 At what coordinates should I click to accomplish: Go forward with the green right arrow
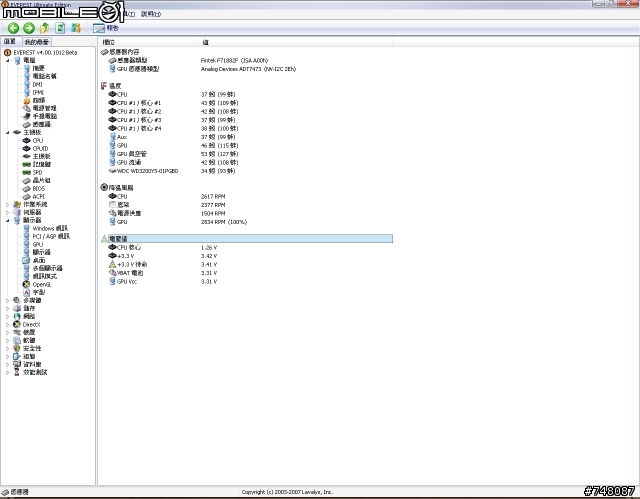tap(29, 28)
